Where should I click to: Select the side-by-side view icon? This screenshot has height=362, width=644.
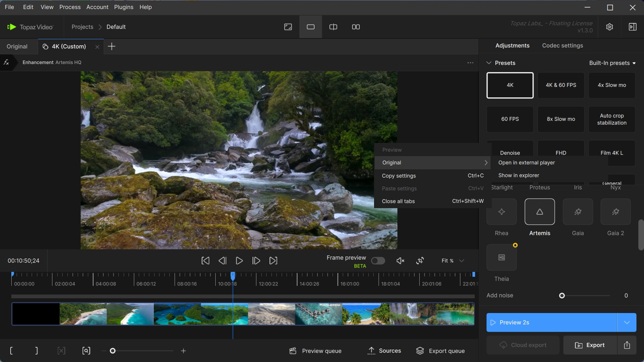356,27
